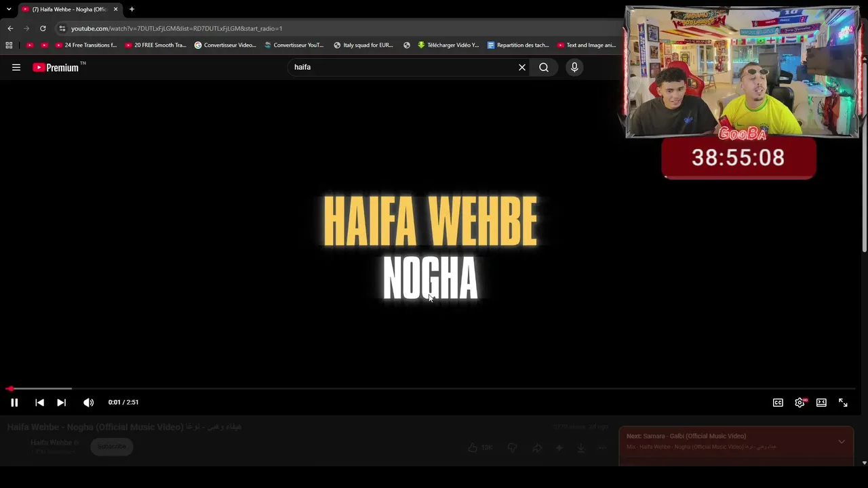Click 'Next: Samara - Galbi' upcoming video
Screen dimensions: 868x488
pyautogui.click(x=686, y=436)
